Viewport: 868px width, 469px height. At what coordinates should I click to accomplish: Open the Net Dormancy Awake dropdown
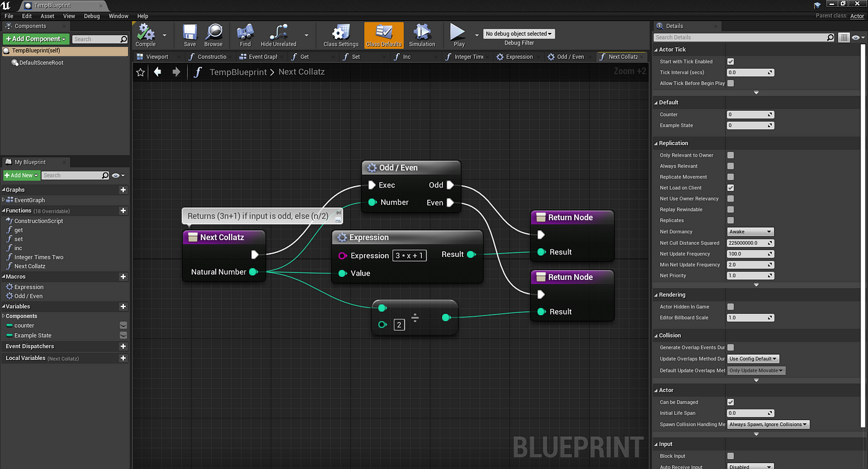tap(750, 231)
